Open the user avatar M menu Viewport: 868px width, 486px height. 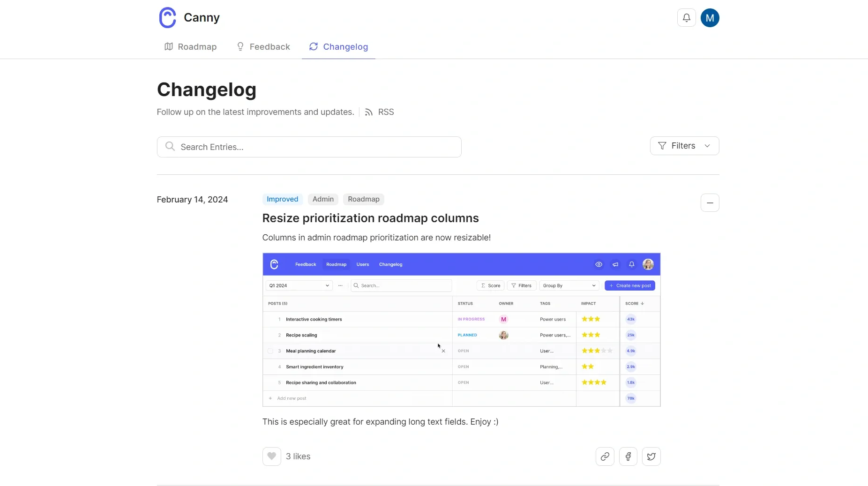click(x=710, y=18)
